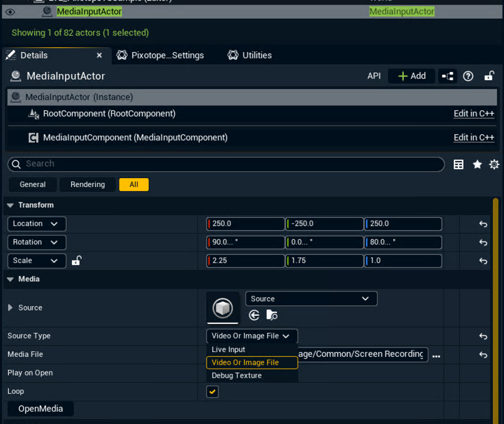Open the Rotation dropdown
Viewport: 504px width, 424px height.
point(36,242)
